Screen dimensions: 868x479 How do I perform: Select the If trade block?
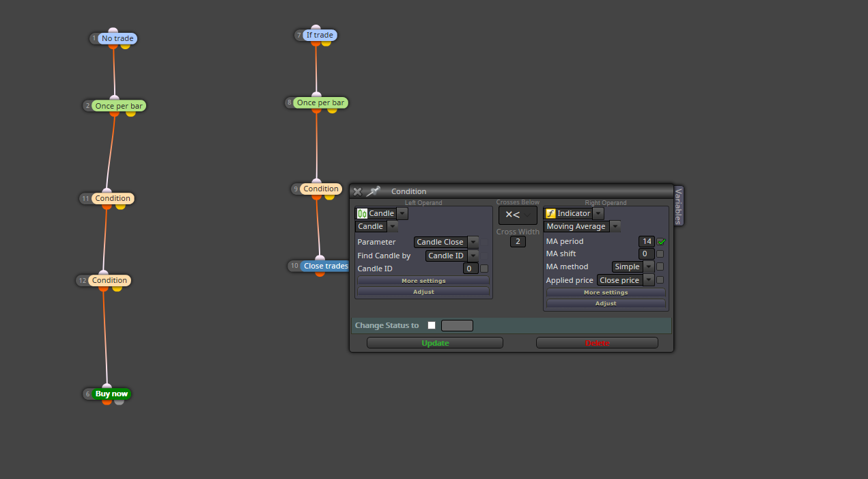click(x=320, y=35)
